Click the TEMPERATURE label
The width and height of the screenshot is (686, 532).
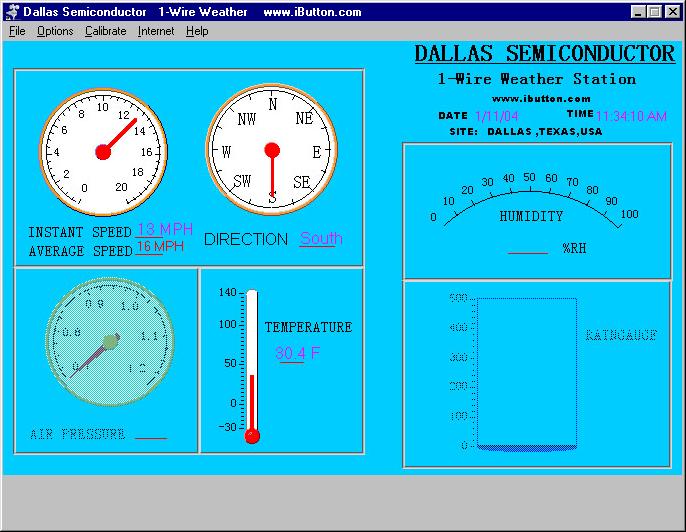click(x=308, y=327)
